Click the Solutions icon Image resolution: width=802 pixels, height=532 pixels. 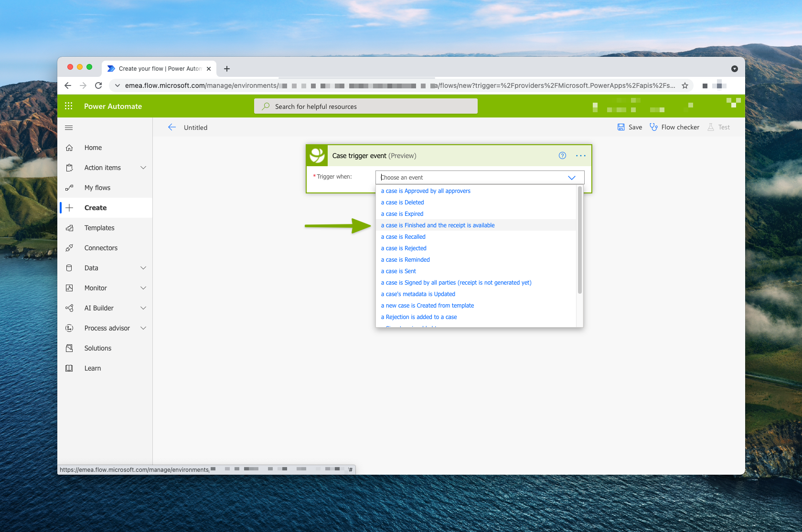pyautogui.click(x=69, y=348)
